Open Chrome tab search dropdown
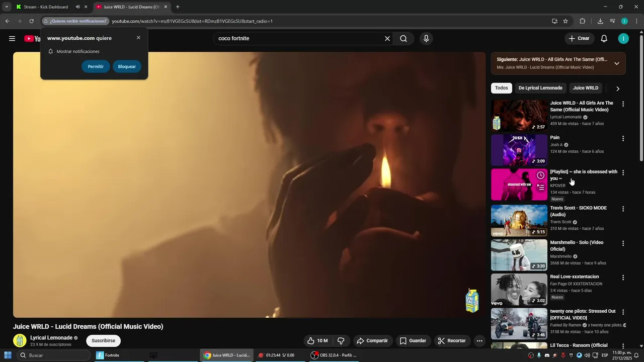Screen dimensions: 644x362 tap(7, 7)
